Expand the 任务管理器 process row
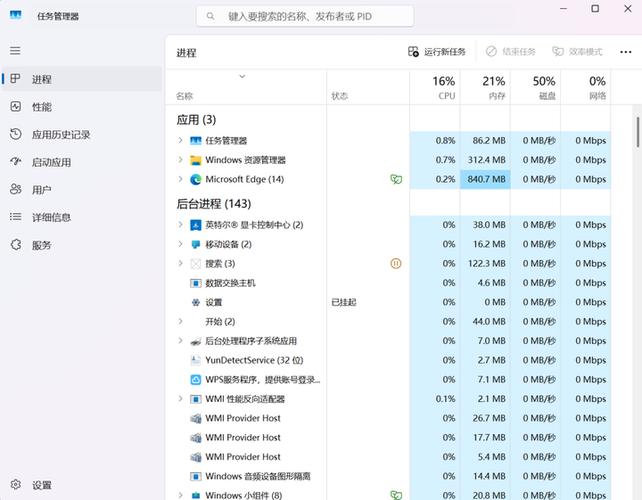This screenshot has height=500, width=642. (180, 140)
